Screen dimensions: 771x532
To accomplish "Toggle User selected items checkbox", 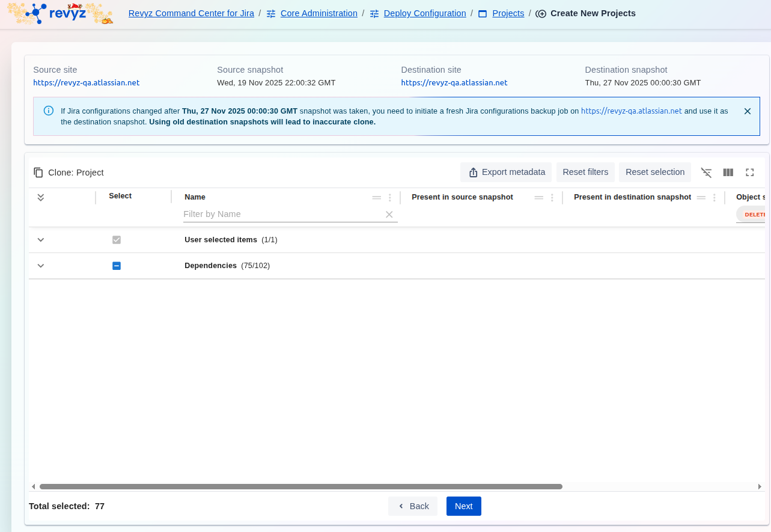I will pyautogui.click(x=117, y=240).
